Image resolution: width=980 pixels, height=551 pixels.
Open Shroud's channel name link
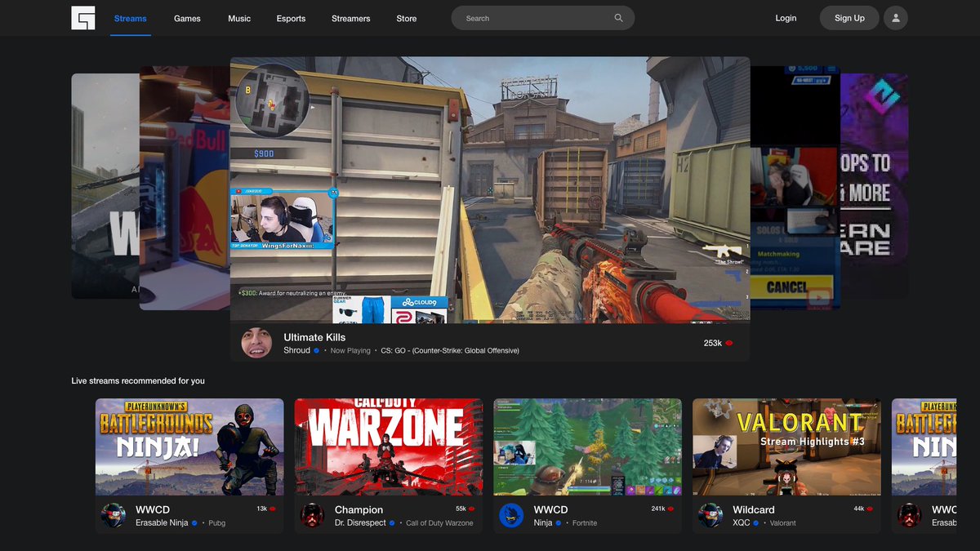[x=297, y=350]
